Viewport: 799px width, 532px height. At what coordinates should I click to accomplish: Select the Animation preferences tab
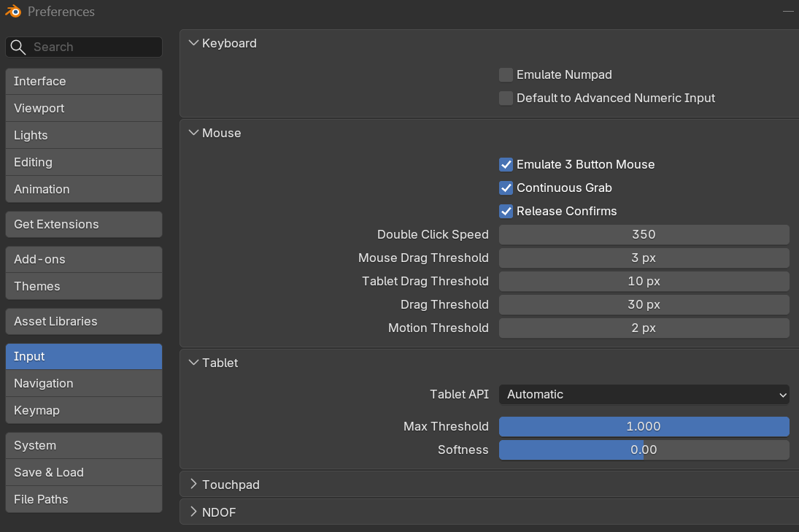click(84, 189)
